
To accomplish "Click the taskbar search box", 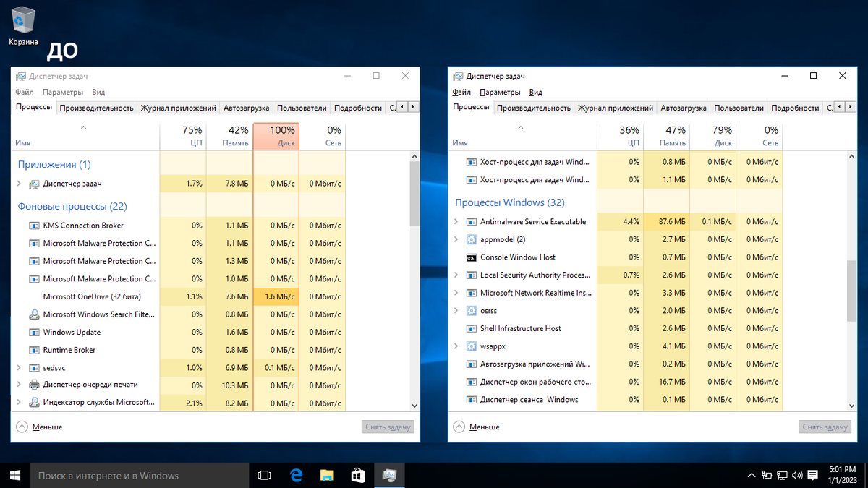I will click(140, 475).
